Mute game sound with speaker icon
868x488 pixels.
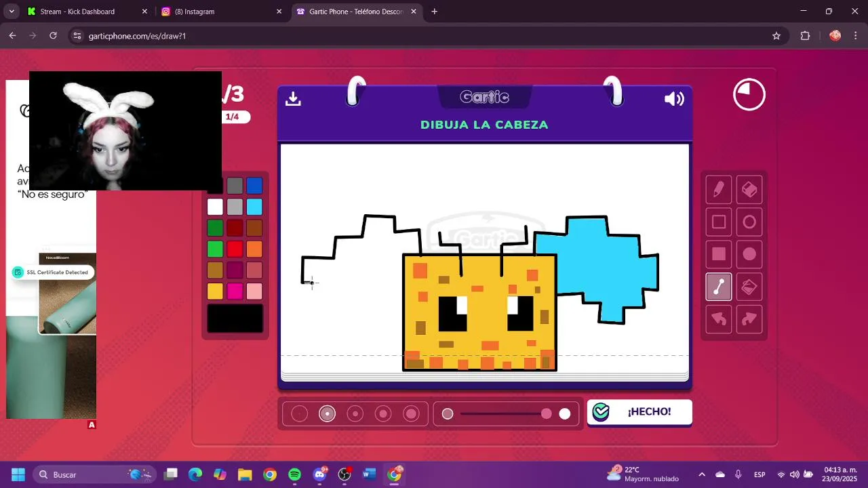tap(674, 99)
